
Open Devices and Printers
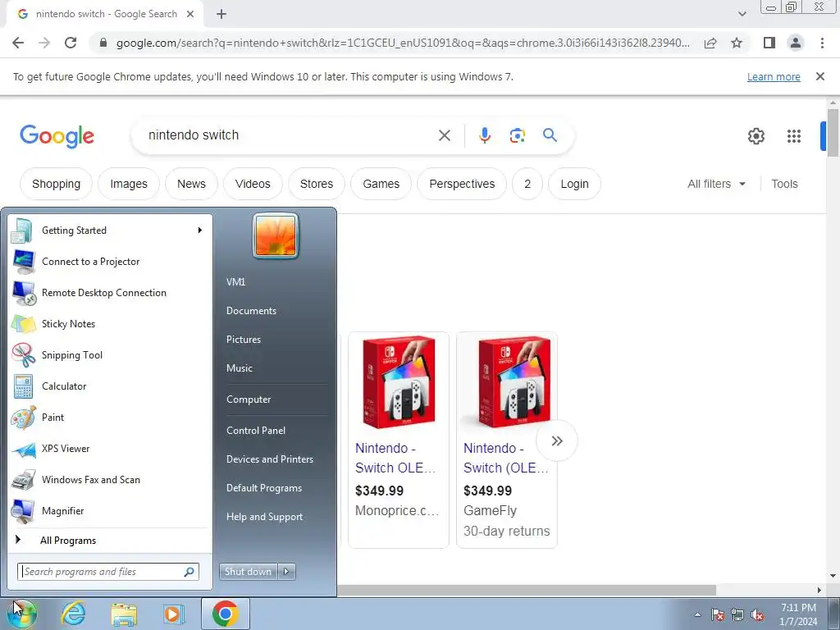click(269, 459)
